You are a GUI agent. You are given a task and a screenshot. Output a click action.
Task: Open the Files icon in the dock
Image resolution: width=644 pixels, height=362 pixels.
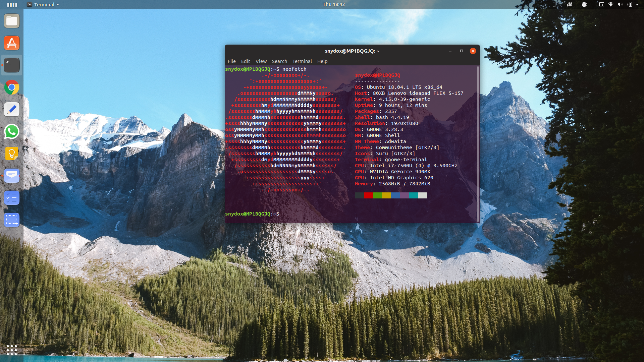point(12,21)
